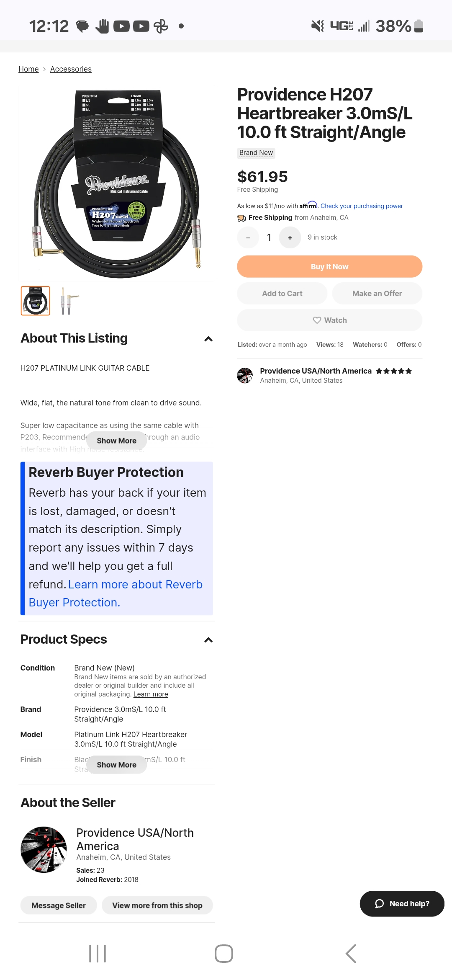Collapse the About This Listing section

(x=208, y=339)
